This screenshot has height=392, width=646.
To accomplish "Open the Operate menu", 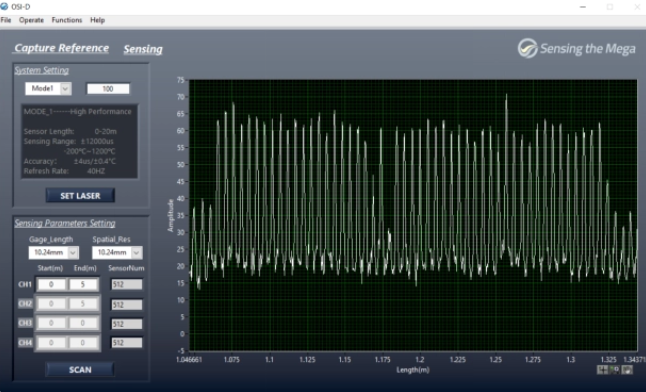I will pos(31,20).
